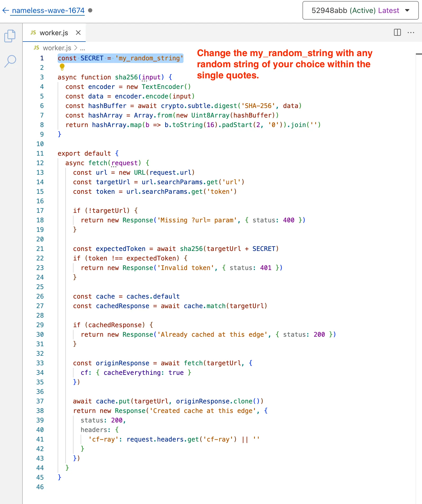Click 'async fetch(request)' on line 12
Image resolution: width=422 pixels, height=504 pixels.
click(103, 163)
